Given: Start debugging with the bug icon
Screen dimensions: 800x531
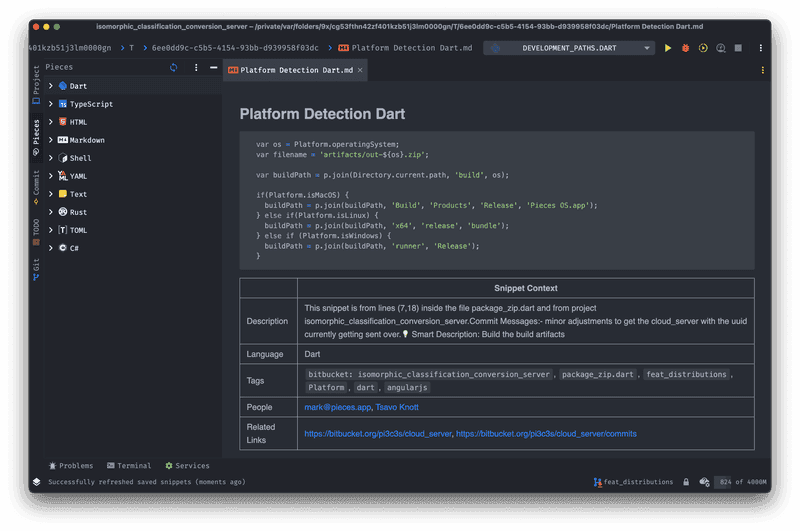Looking at the screenshot, I should (685, 48).
